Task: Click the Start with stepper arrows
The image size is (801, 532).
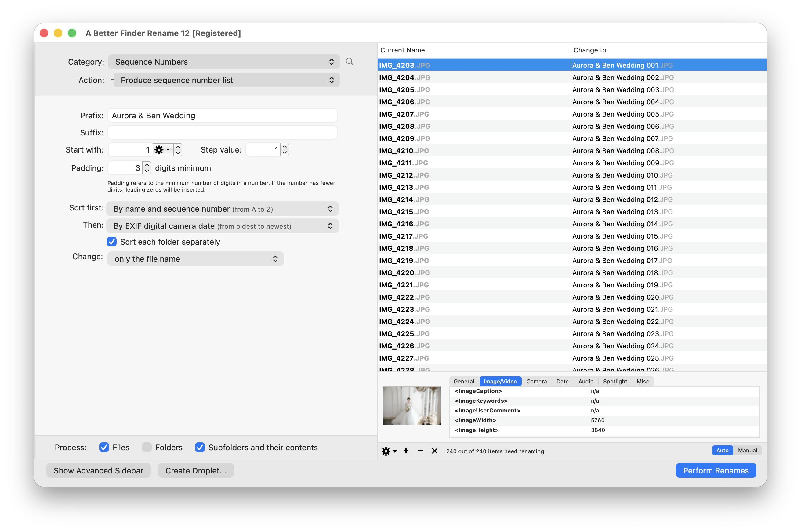Action: 178,149
